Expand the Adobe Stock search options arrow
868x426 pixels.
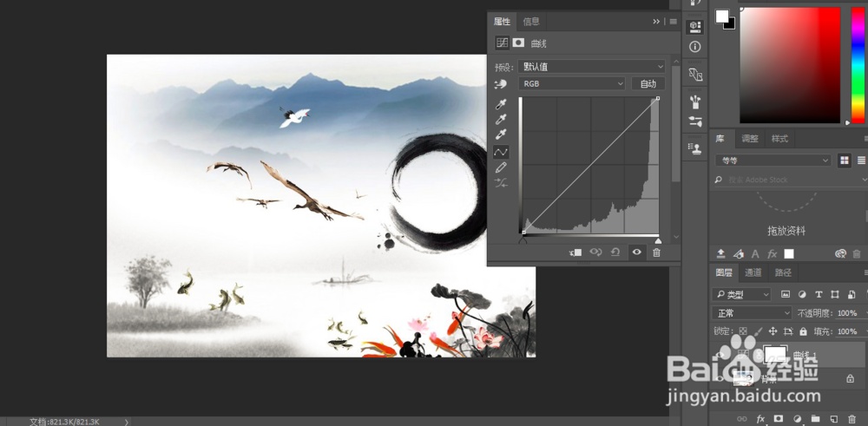point(865,180)
